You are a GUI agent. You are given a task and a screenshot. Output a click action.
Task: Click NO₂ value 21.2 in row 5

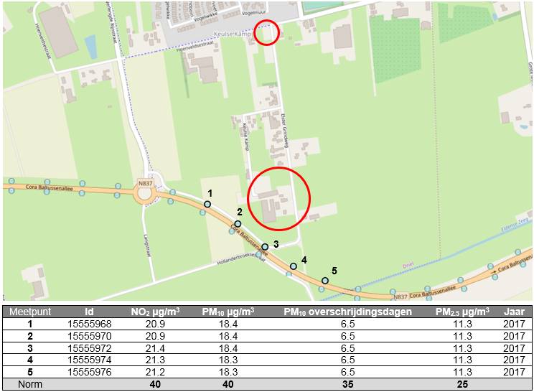tap(155, 372)
